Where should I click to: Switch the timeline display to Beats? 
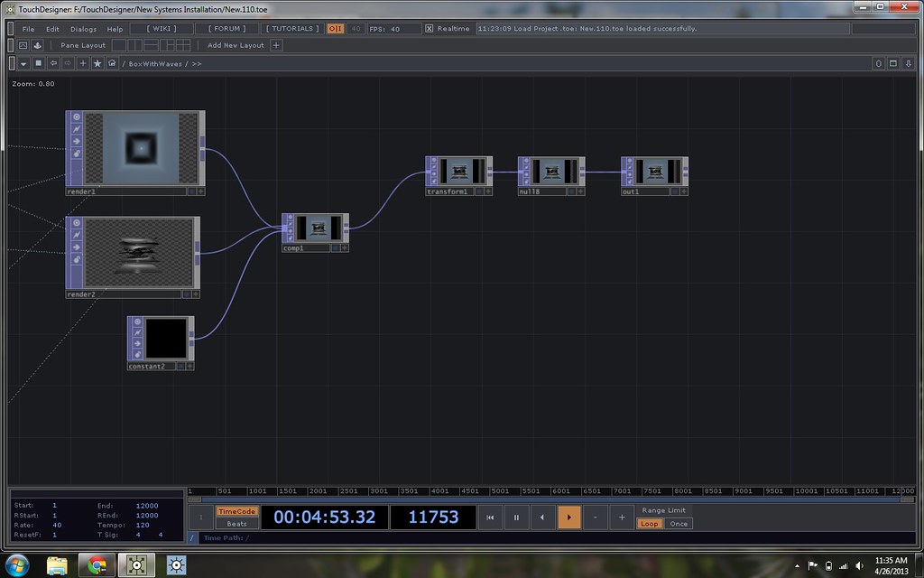coord(236,524)
